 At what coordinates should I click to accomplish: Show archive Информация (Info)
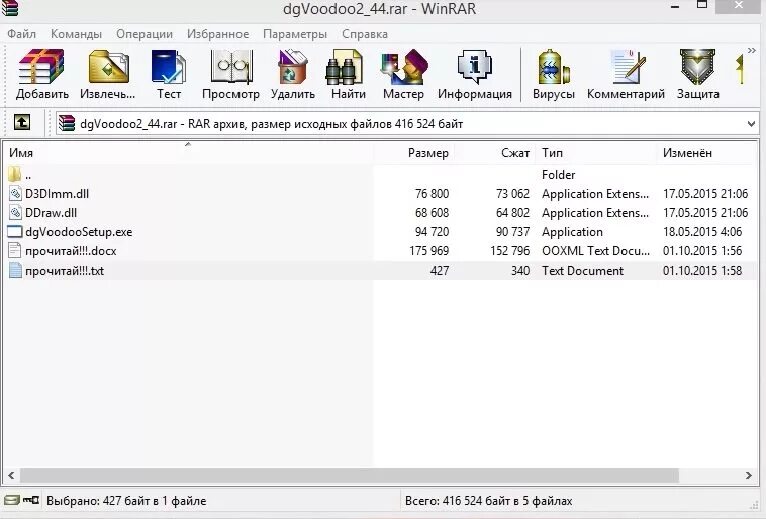pos(474,74)
